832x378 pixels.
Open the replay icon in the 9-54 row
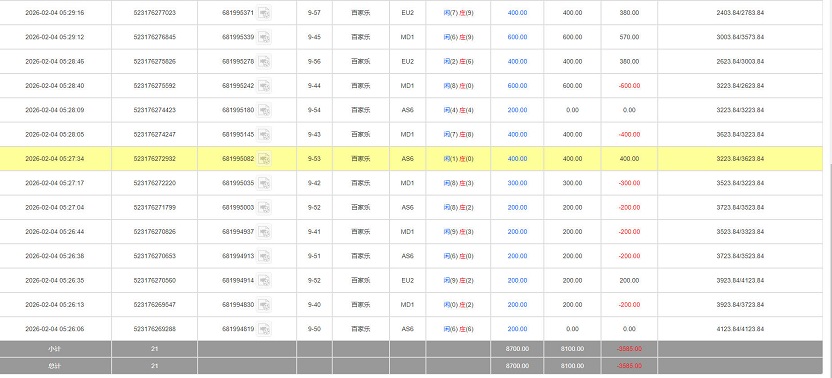click(264, 110)
